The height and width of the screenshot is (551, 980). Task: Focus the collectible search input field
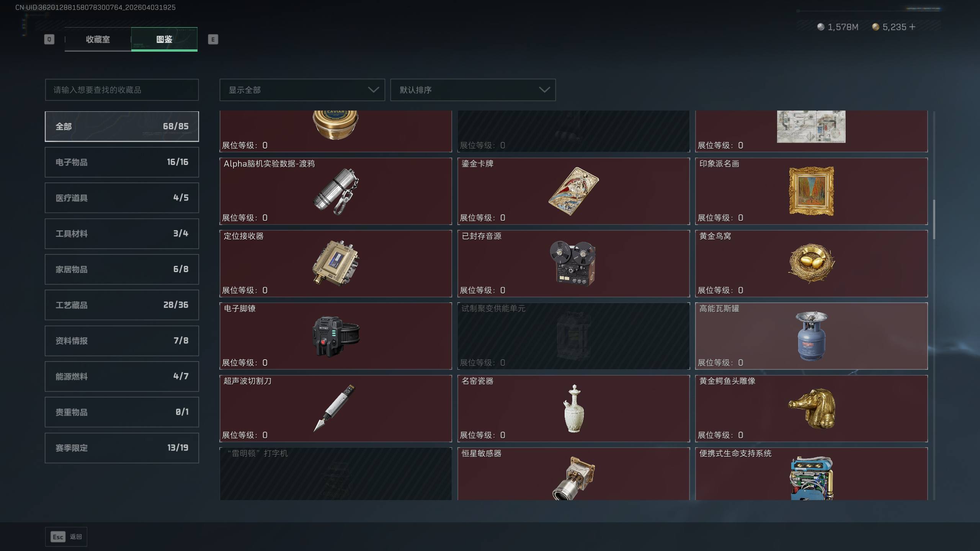point(122,90)
